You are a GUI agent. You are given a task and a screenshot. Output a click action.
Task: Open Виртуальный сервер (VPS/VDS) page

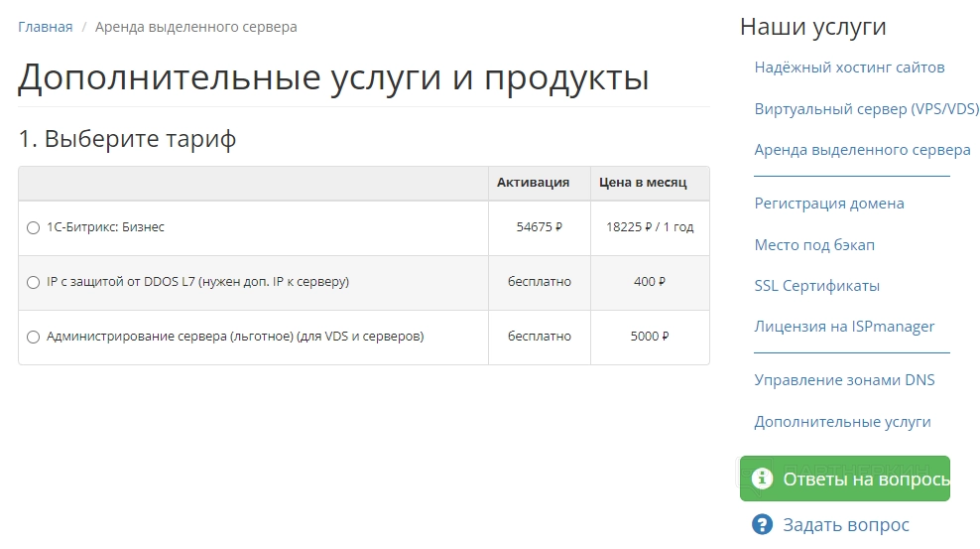866,109
